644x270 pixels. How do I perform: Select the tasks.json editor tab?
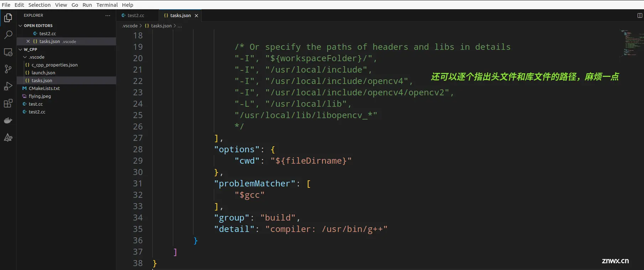pos(180,15)
